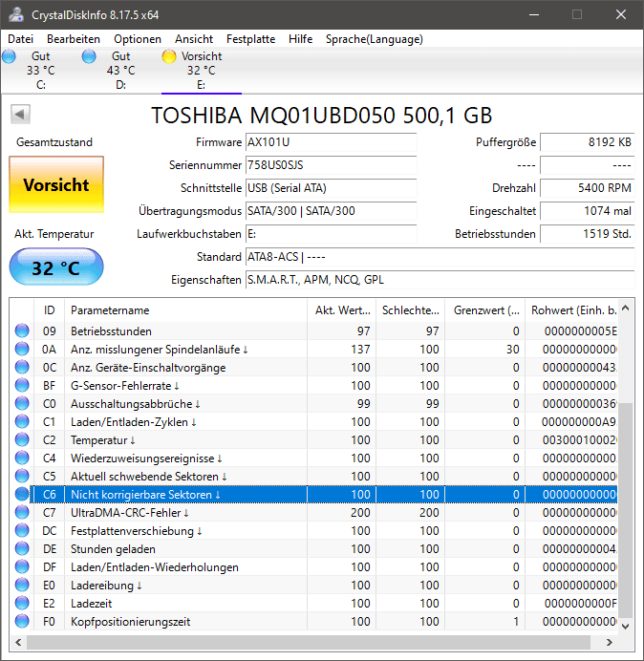
Task: Click status orb of row E2 Ladezeit
Action: 22,603
